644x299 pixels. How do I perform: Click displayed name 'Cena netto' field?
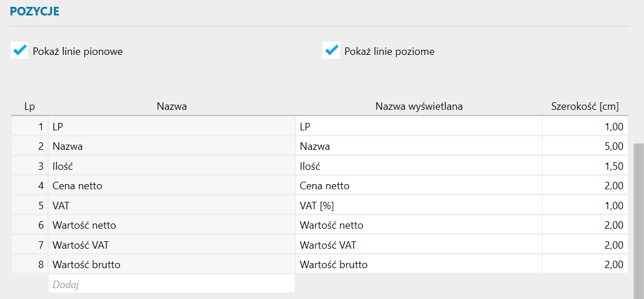418,186
